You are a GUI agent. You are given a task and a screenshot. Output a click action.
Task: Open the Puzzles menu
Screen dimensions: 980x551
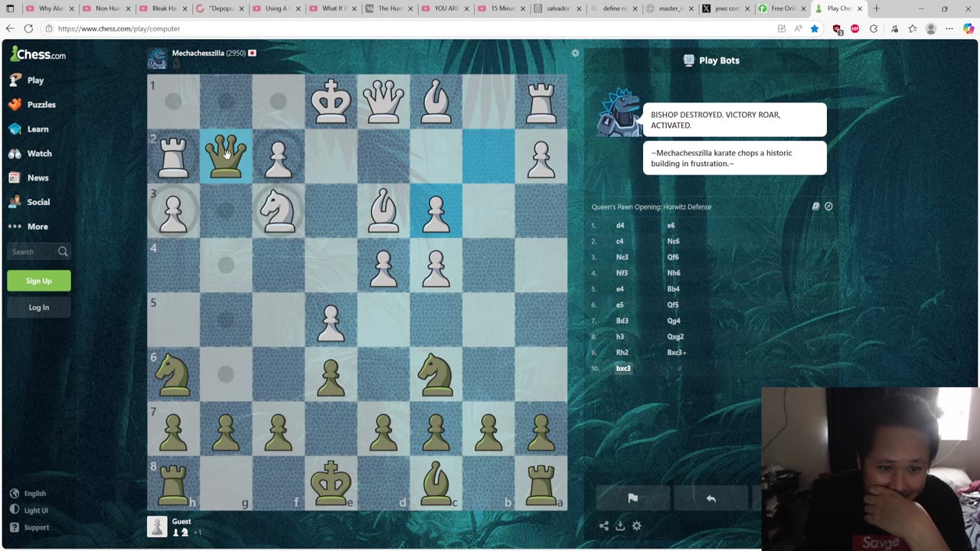tap(41, 105)
